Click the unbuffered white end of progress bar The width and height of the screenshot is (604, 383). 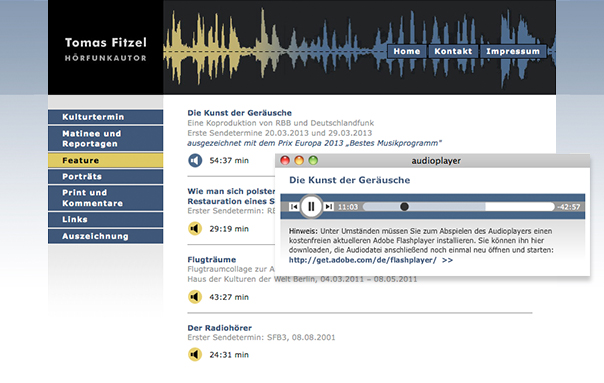point(520,207)
